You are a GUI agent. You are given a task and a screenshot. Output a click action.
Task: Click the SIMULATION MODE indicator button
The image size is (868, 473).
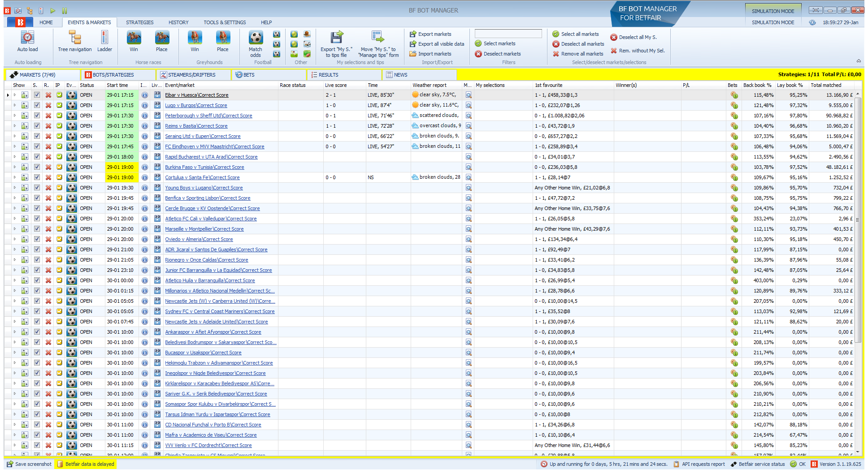[x=773, y=11]
